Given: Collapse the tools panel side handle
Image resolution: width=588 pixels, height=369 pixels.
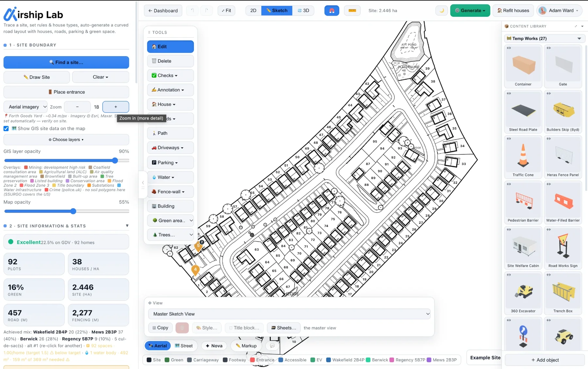Looking at the screenshot, I should pyautogui.click(x=143, y=184).
